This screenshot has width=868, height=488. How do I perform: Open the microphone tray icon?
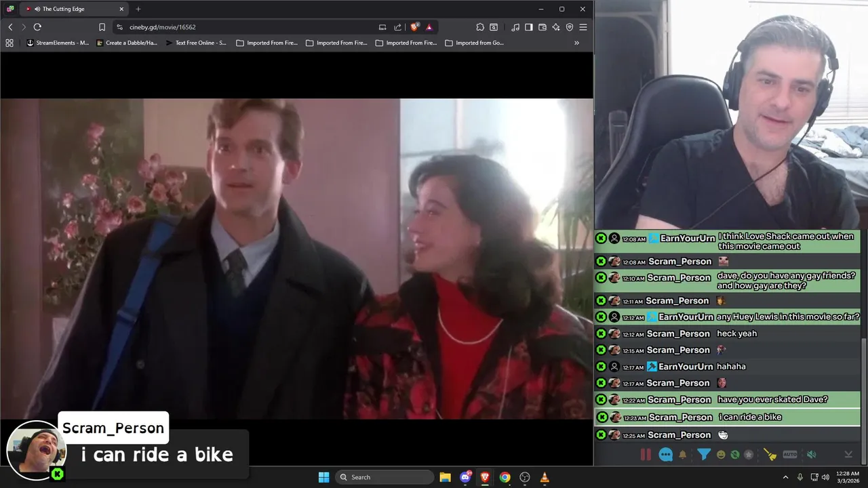click(800, 477)
